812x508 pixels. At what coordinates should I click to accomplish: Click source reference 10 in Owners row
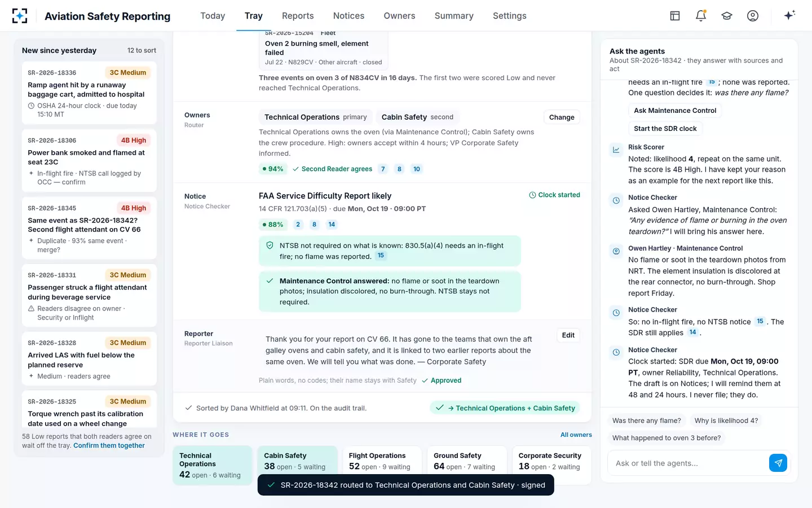417,169
